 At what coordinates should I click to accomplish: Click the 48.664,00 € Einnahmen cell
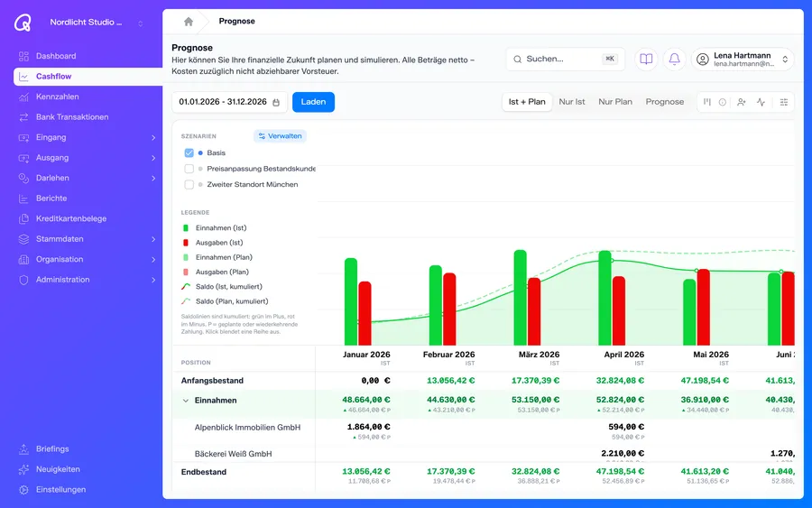tap(366, 400)
